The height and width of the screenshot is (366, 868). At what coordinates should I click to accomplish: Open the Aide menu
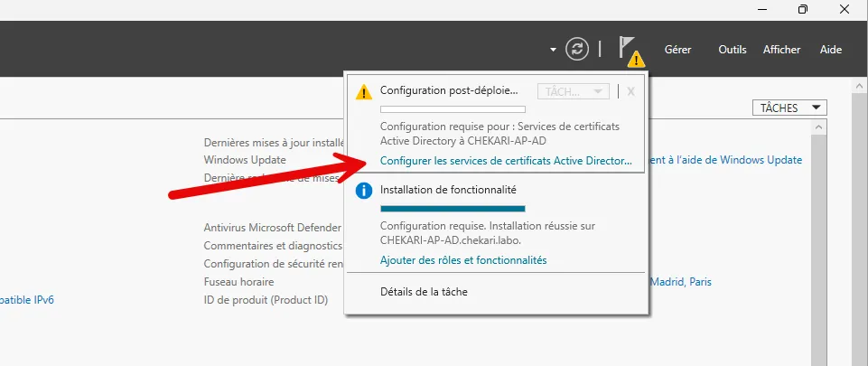click(831, 50)
